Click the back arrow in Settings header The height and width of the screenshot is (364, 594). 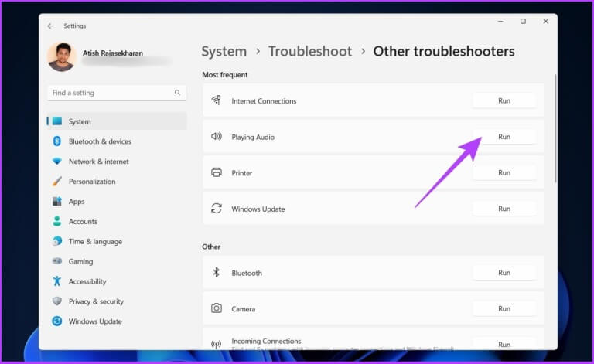click(51, 26)
